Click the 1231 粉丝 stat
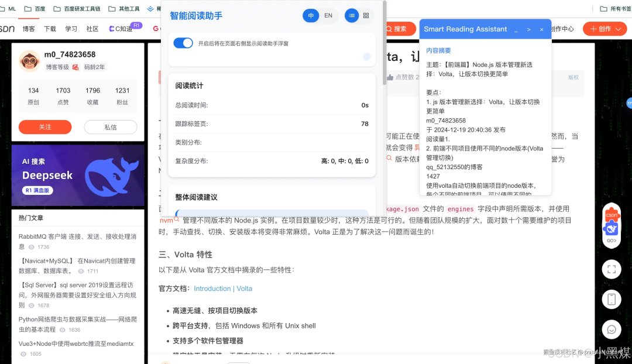 tap(122, 96)
